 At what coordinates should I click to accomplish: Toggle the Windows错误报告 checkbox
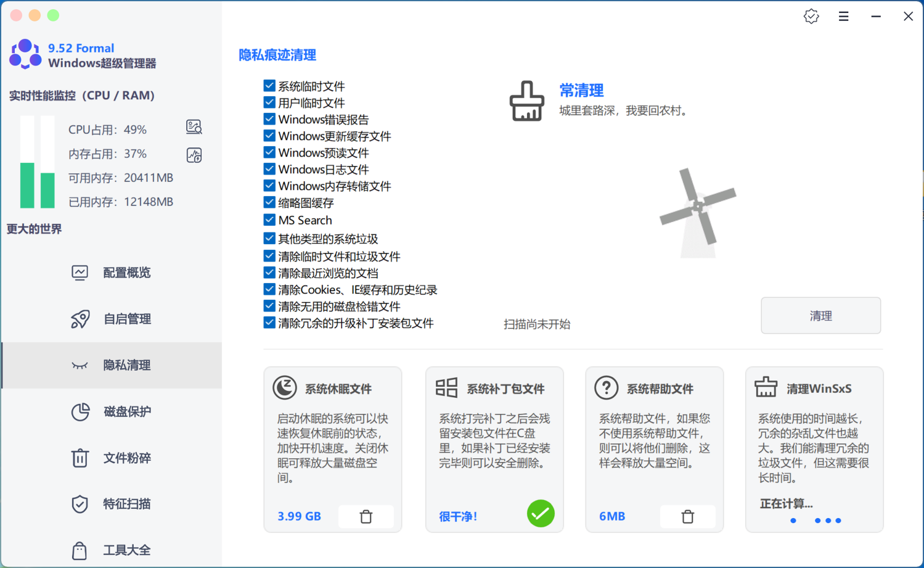click(x=269, y=119)
